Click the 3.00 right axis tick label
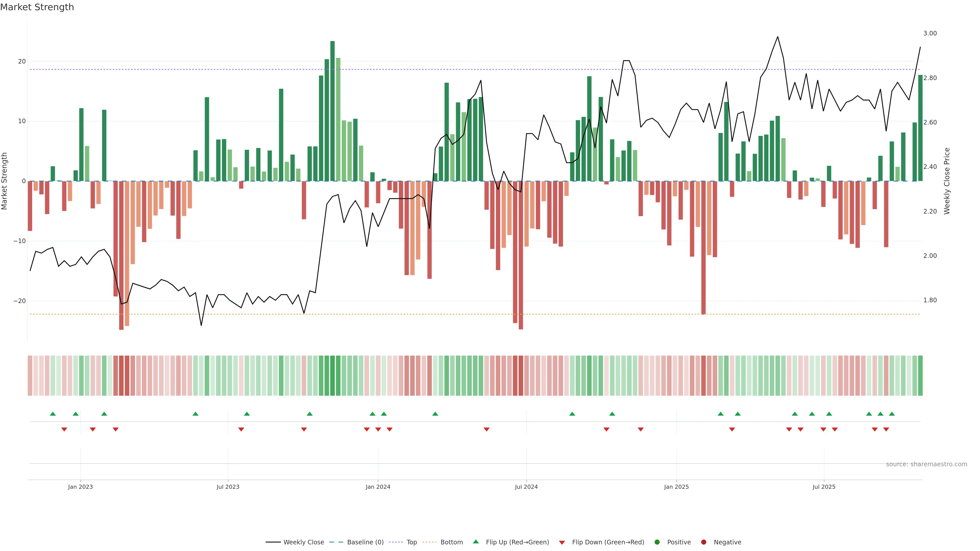This screenshot has width=980, height=551. click(930, 33)
